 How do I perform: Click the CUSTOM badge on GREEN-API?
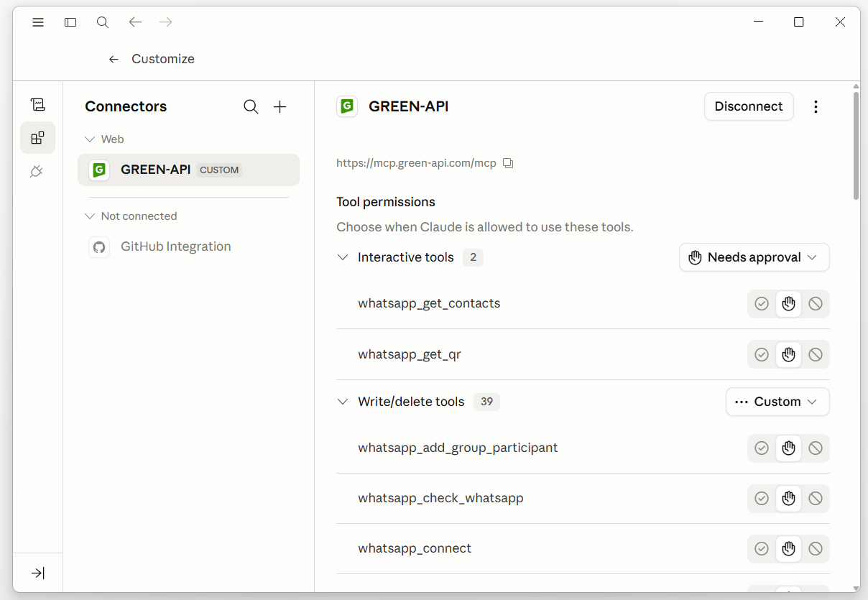219,170
